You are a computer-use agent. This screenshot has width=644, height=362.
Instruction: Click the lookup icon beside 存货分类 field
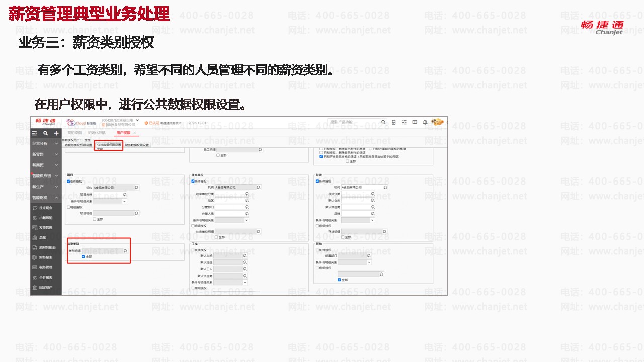click(373, 194)
